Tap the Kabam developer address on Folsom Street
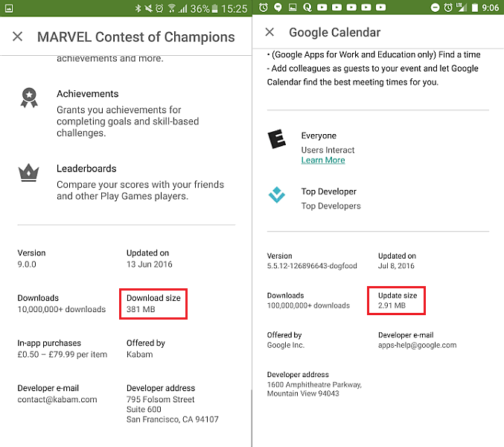 click(x=172, y=409)
